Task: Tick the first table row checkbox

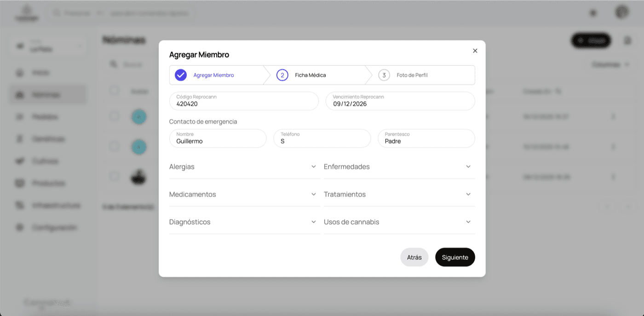Action: [114, 116]
